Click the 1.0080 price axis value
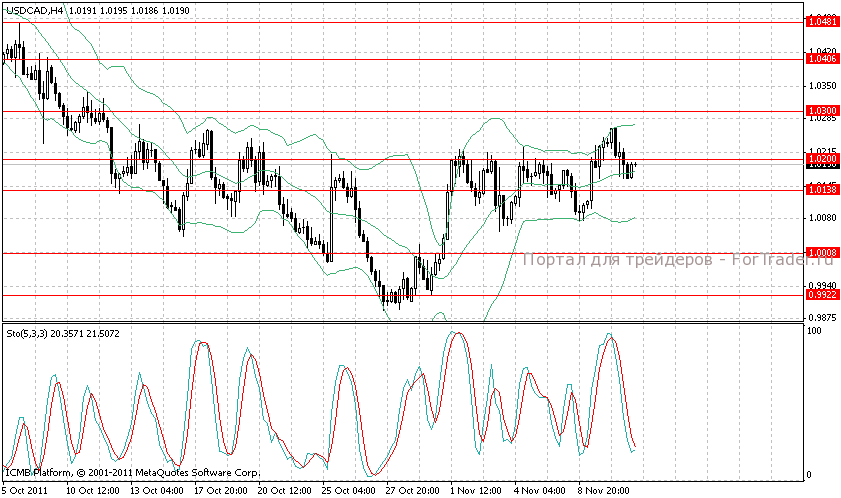 tap(820, 217)
